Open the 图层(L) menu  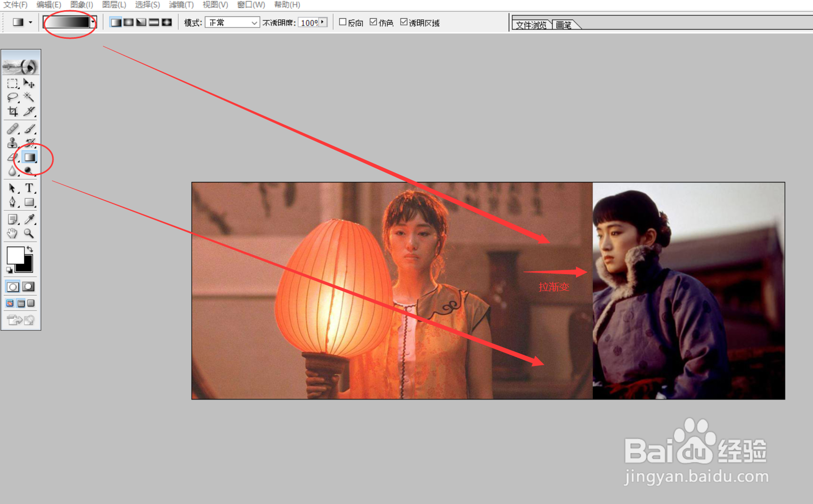[x=114, y=5]
